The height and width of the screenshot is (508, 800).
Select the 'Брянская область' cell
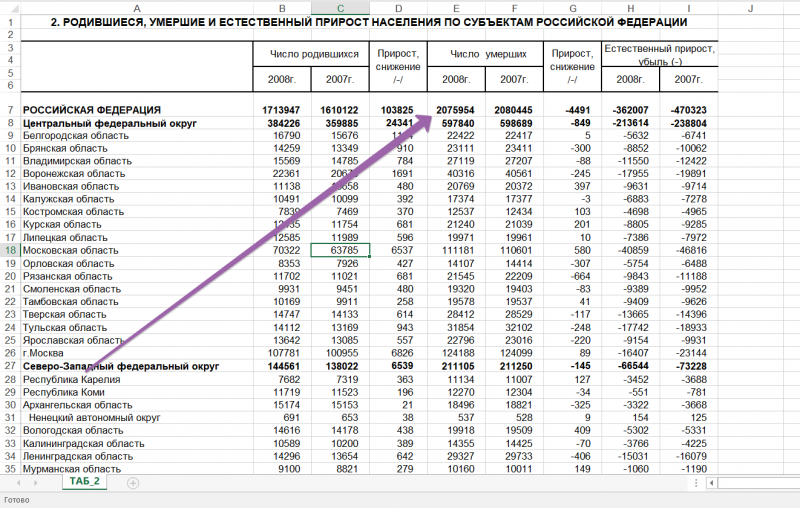pyautogui.click(x=137, y=148)
